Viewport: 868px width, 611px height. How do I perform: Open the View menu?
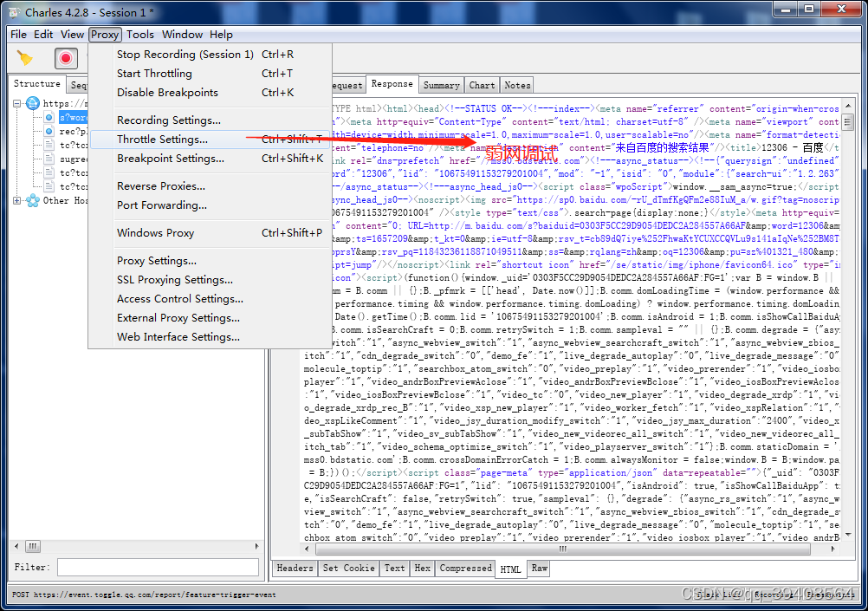pyautogui.click(x=72, y=35)
